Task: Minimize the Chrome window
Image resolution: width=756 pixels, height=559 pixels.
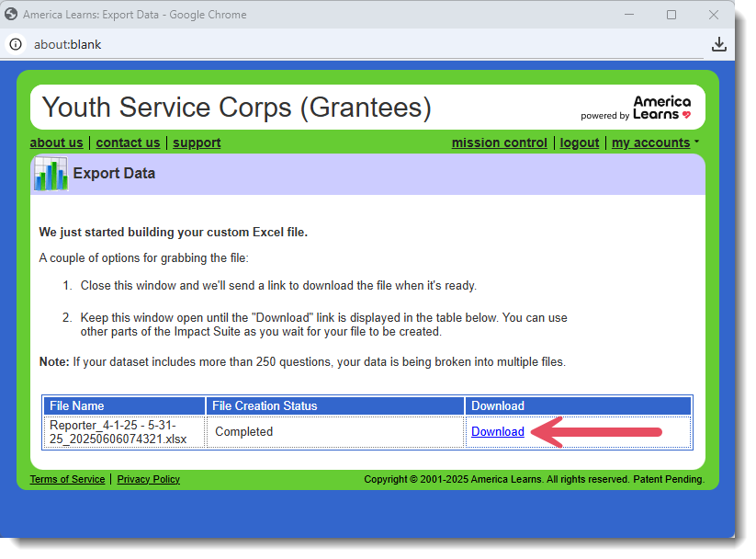Action: [x=629, y=15]
